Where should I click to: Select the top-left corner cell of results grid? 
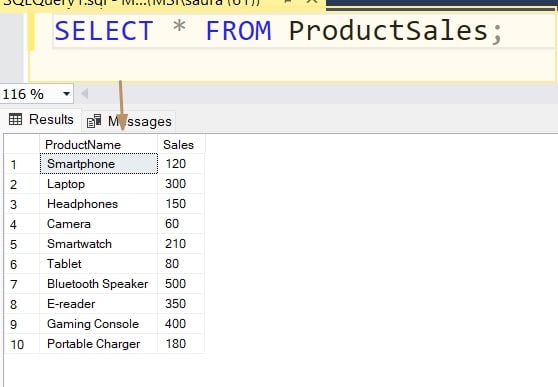22,145
